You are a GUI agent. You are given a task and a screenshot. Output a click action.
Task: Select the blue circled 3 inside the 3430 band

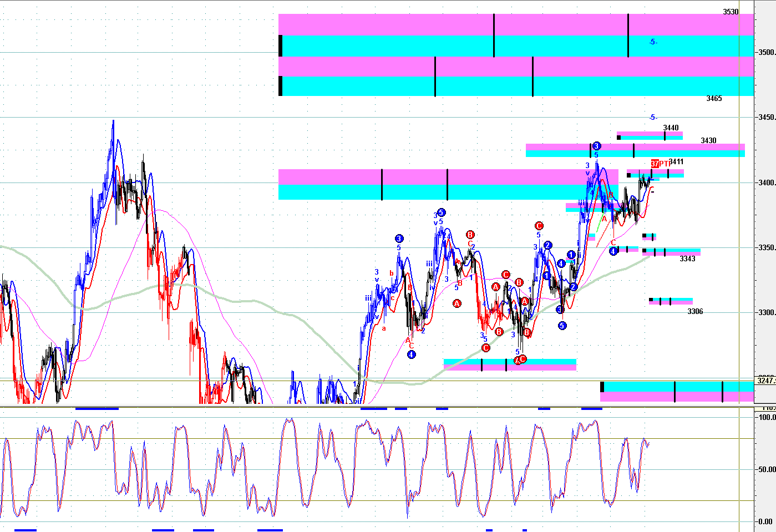click(x=596, y=146)
